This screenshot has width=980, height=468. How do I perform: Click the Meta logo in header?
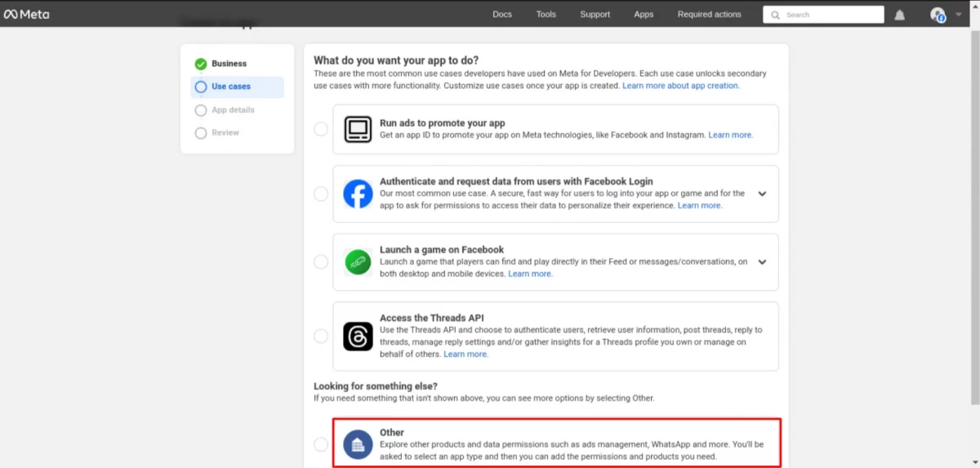[x=26, y=14]
